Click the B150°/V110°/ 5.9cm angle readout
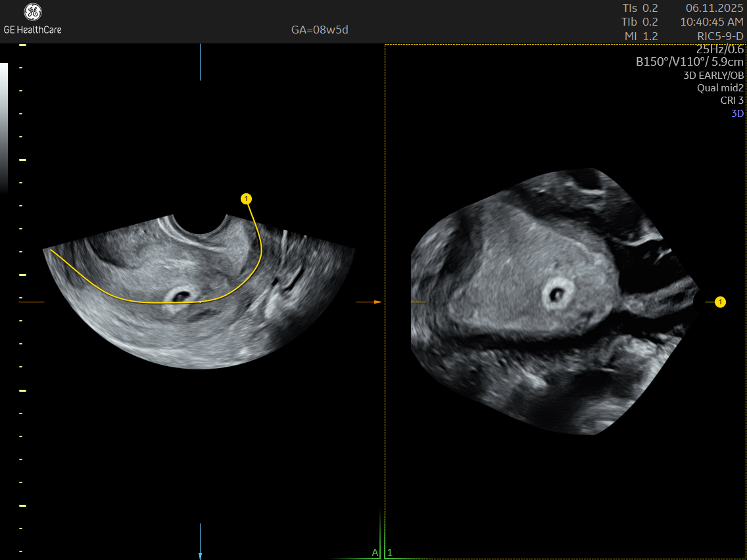The height and width of the screenshot is (560, 747). [690, 62]
